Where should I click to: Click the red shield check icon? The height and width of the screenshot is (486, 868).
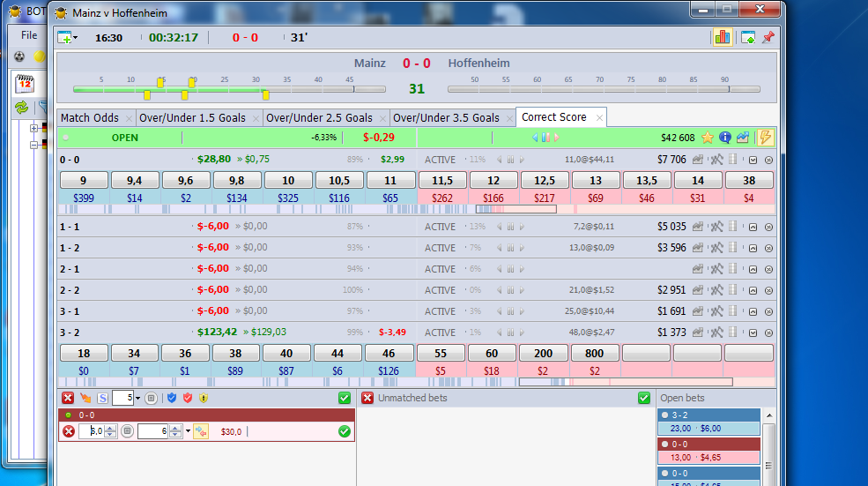[x=188, y=398]
